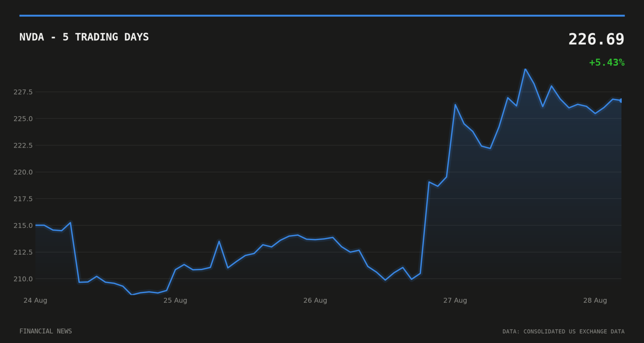Viewport: 644px width, 343px height.
Task: Click the +5.43% change value
Action: point(607,62)
